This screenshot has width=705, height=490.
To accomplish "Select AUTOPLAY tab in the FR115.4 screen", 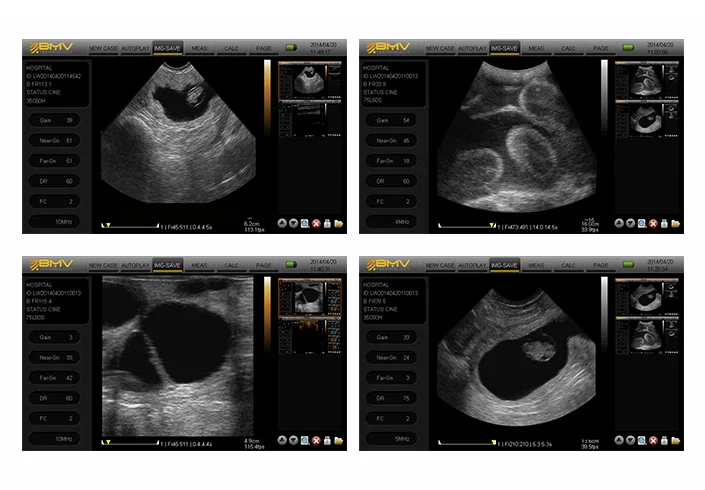I will [135, 265].
